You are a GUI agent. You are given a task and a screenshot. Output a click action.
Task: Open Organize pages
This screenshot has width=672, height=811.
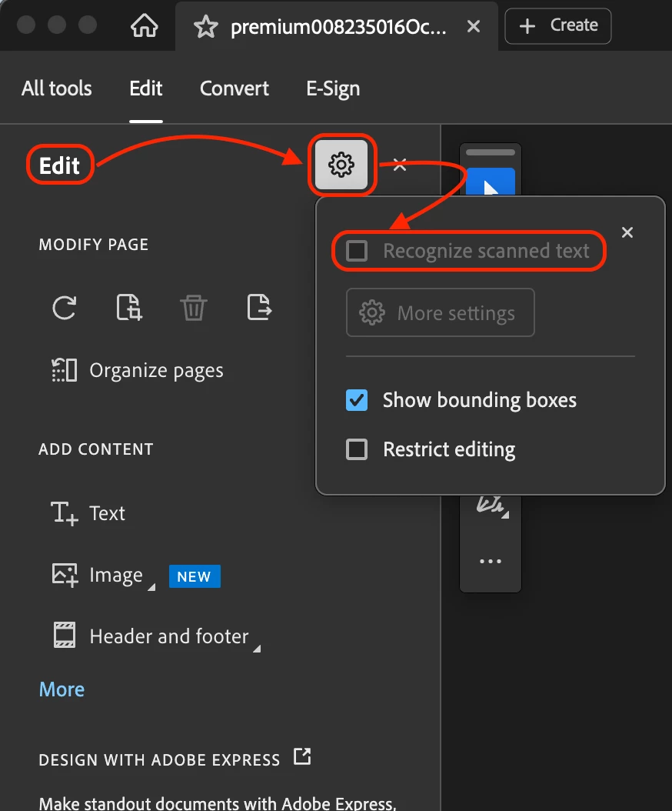(138, 370)
